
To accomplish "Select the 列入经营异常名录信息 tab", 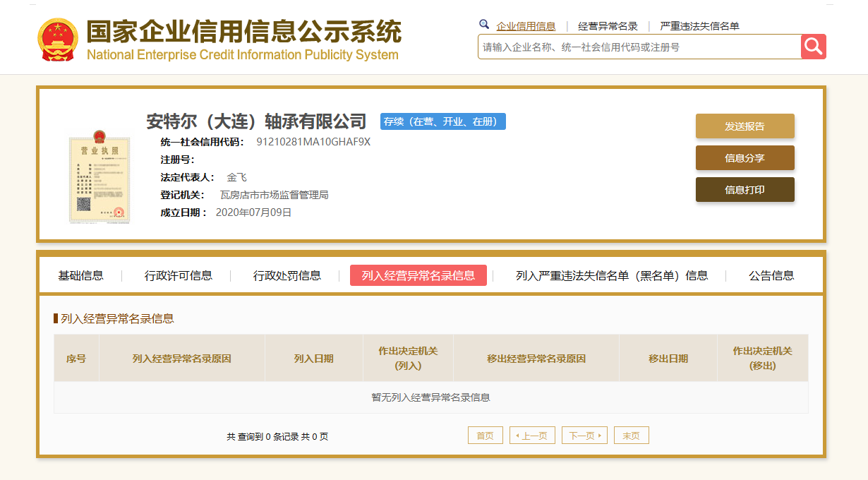I will (x=418, y=275).
